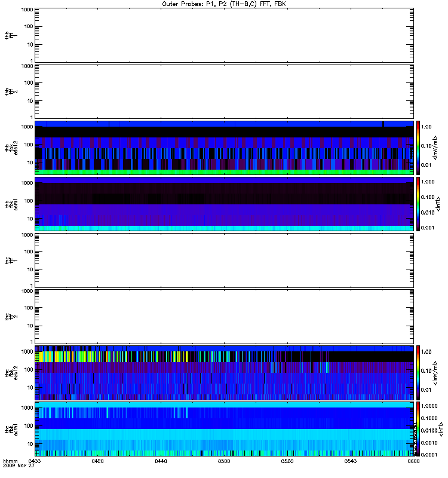448x478 pixels.
Task: Click the '0520' time axis label
Action: [287, 461]
